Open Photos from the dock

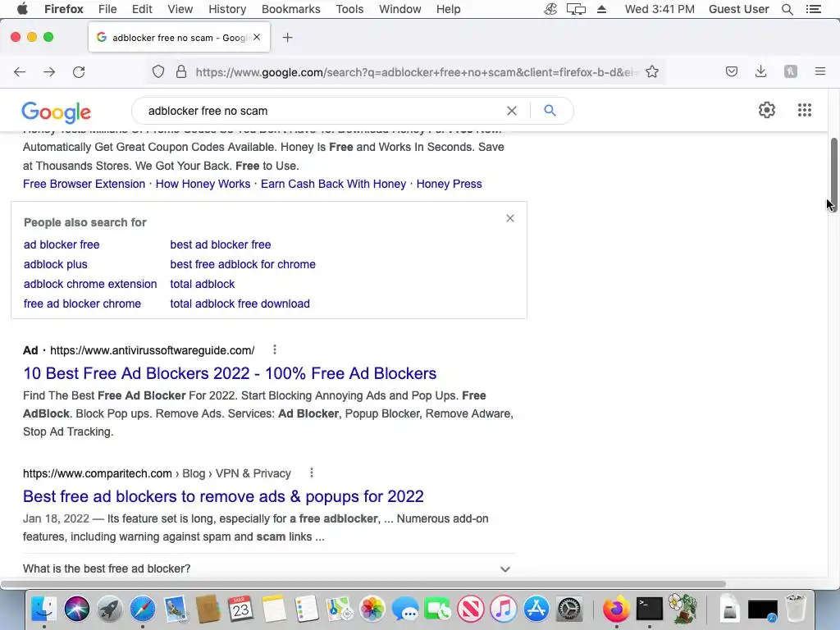[372, 609]
